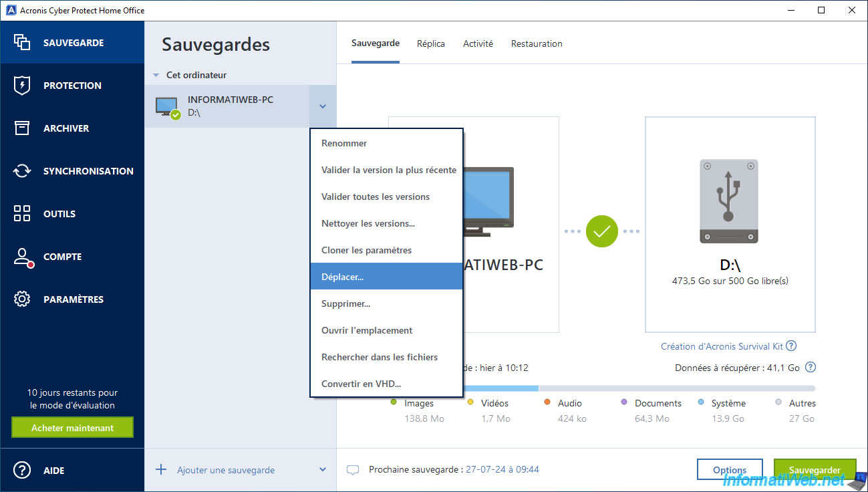Select Déplacer... menu entry
Image resolution: width=868 pixels, height=492 pixels.
click(x=387, y=276)
